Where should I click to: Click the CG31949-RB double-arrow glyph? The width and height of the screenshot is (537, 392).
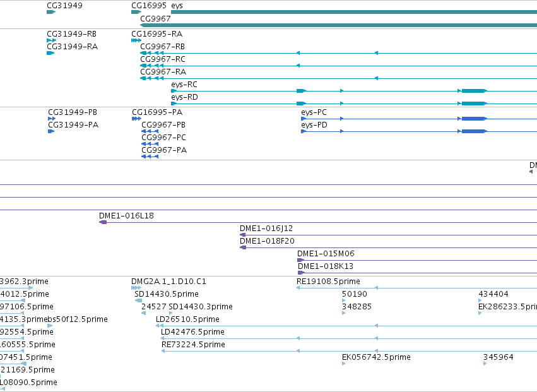tap(51, 40)
